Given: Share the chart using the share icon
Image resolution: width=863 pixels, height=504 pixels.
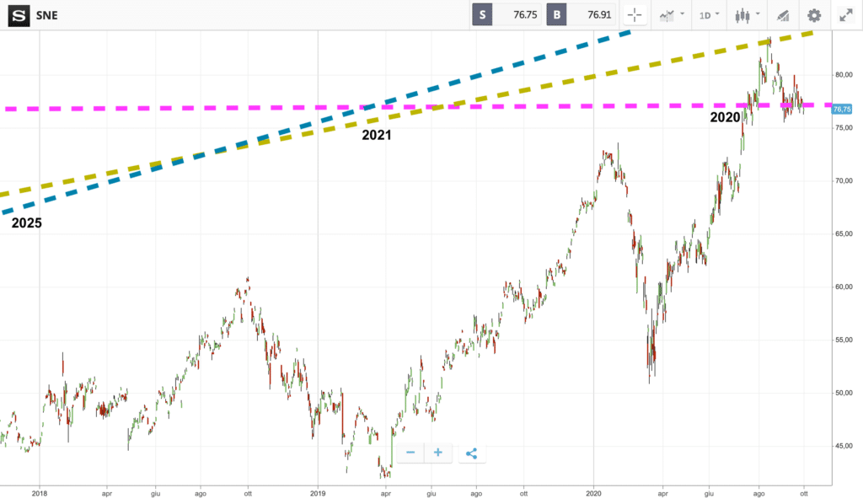Looking at the screenshot, I should click(472, 453).
